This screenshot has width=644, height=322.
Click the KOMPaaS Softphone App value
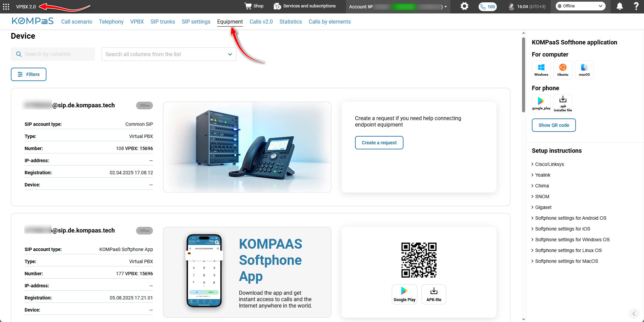(x=126, y=249)
